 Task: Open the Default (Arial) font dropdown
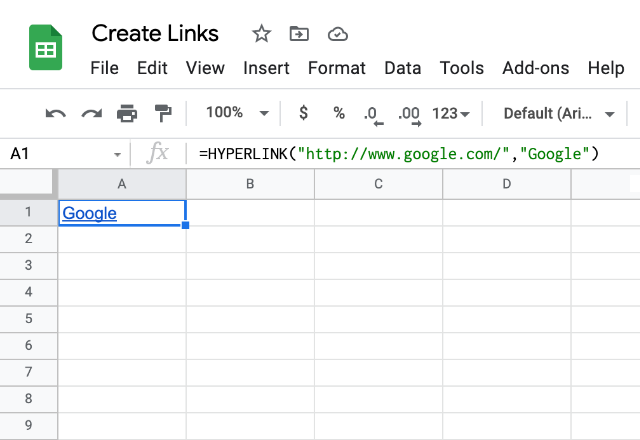pos(559,113)
